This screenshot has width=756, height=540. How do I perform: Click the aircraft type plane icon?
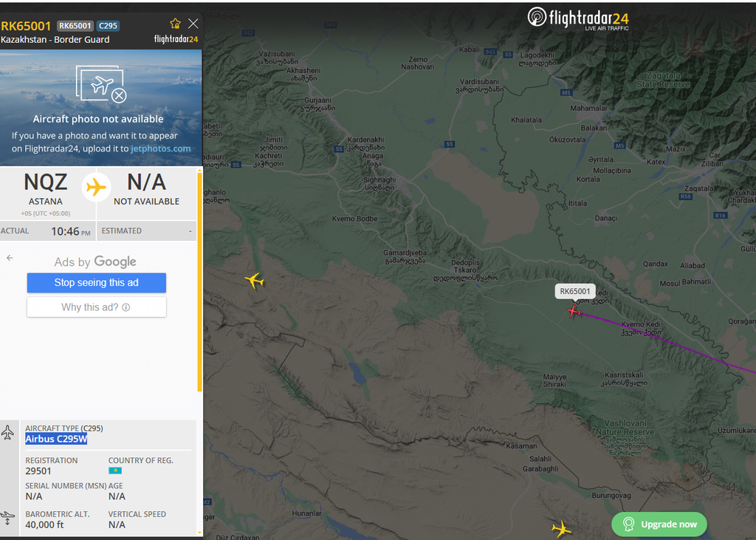(x=7, y=432)
